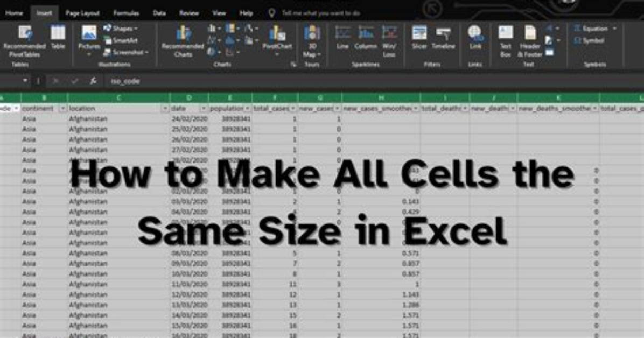Insert a Table

point(58,37)
